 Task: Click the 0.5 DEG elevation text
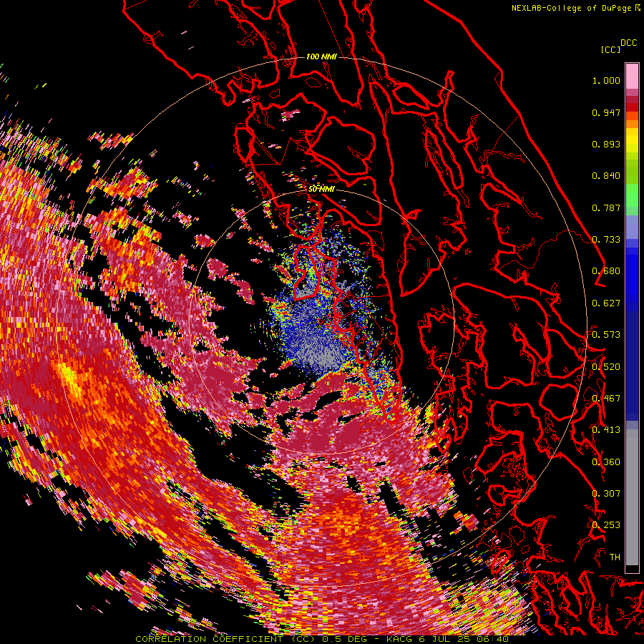tap(346, 639)
